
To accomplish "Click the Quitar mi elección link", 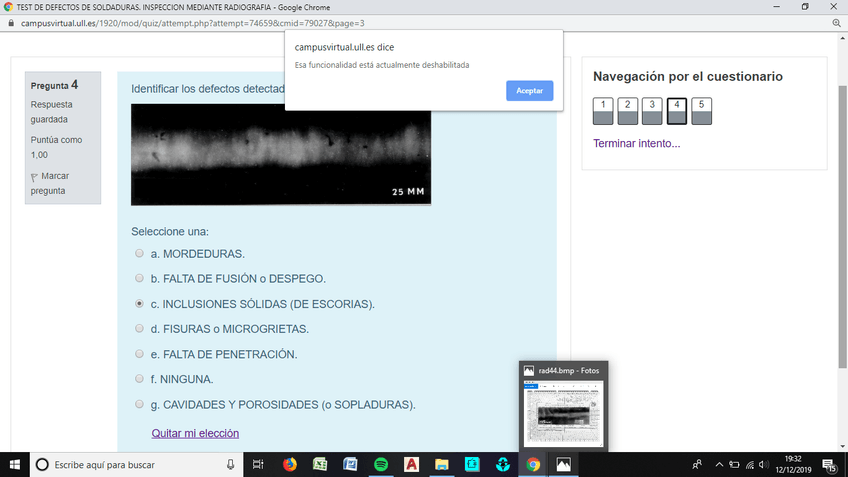I will 195,433.
